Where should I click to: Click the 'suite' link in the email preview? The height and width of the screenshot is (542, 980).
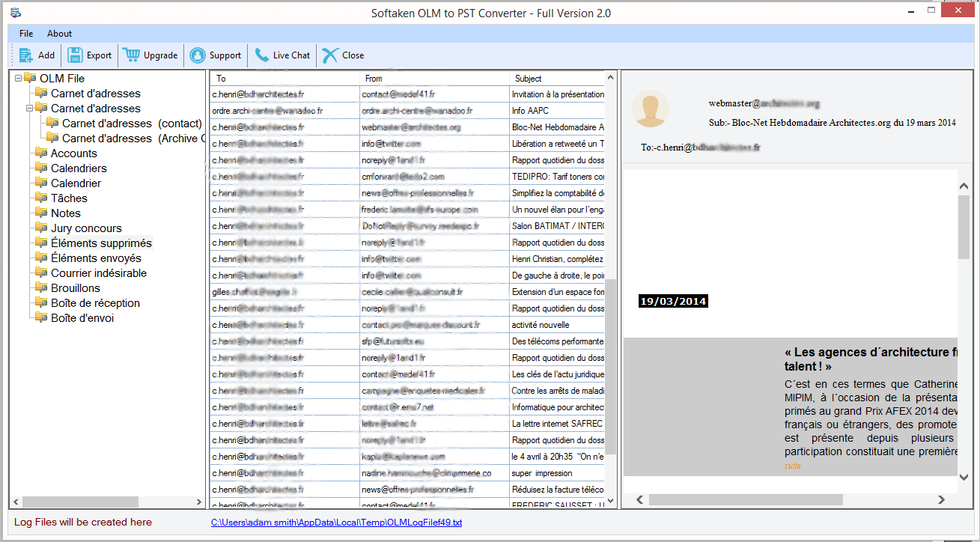[793, 466]
